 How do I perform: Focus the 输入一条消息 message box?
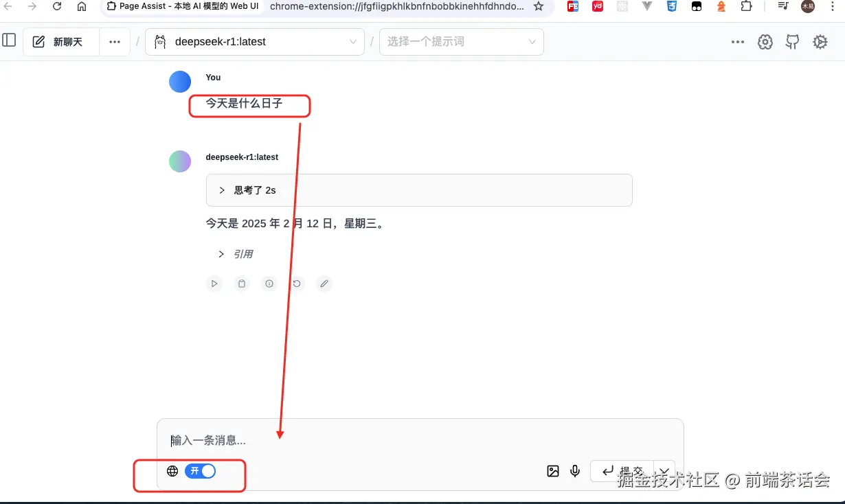point(420,440)
